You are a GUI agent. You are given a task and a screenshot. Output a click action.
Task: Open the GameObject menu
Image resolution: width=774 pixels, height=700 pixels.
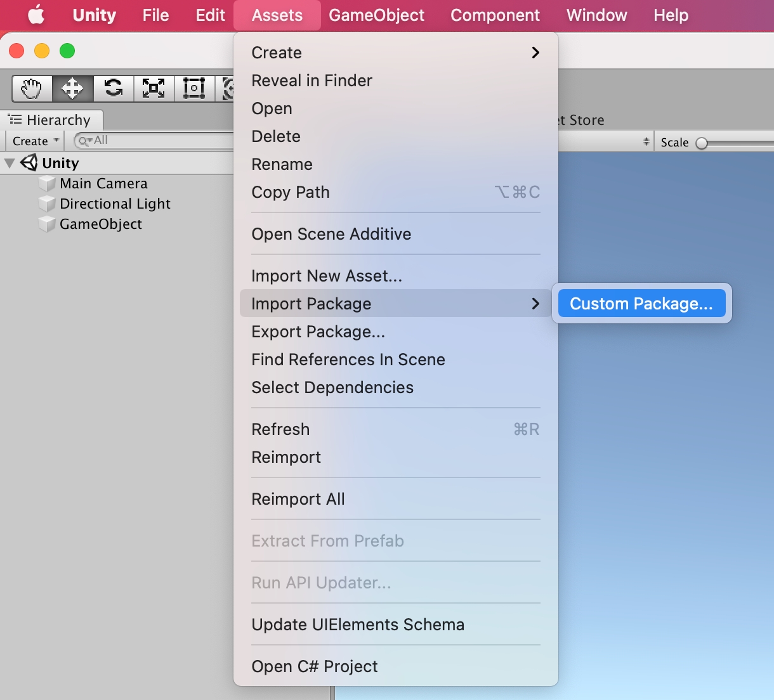376,15
